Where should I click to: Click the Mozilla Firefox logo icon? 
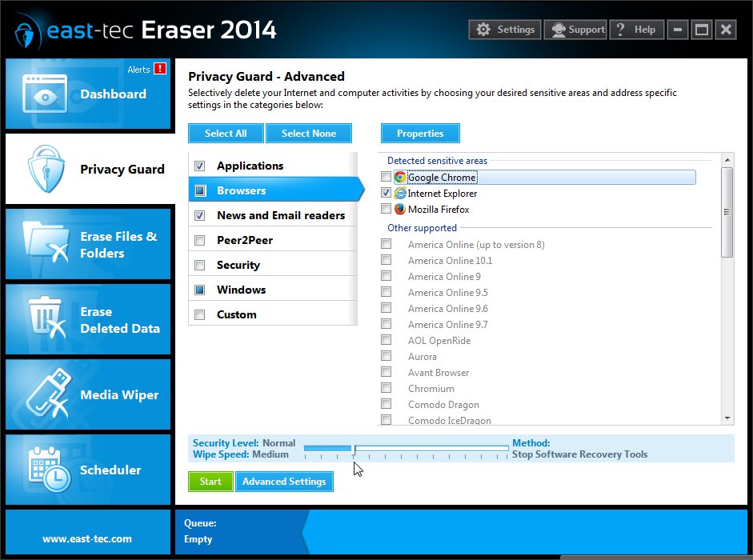(x=400, y=209)
